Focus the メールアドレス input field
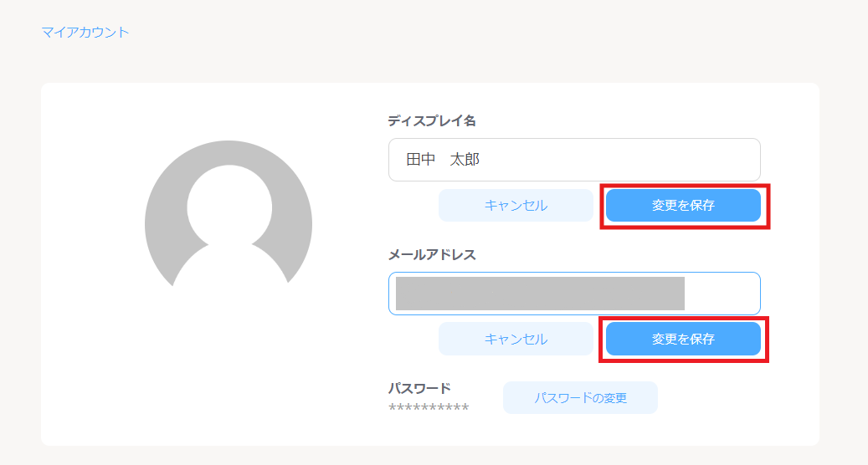Image resolution: width=868 pixels, height=465 pixels. coord(574,294)
